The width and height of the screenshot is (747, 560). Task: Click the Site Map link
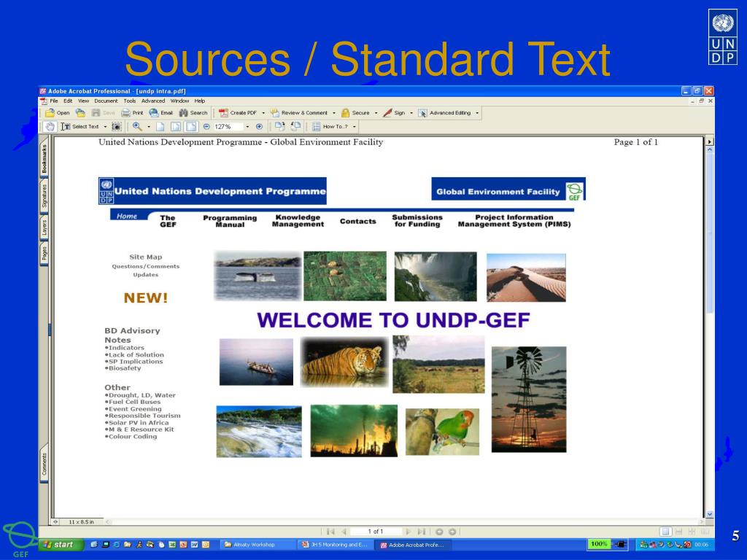point(146,257)
